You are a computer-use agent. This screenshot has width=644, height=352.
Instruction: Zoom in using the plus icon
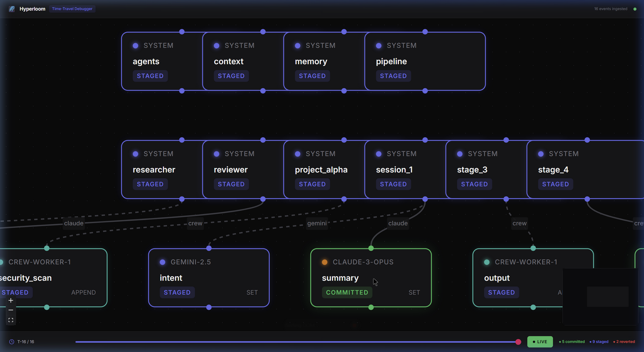[x=11, y=300]
